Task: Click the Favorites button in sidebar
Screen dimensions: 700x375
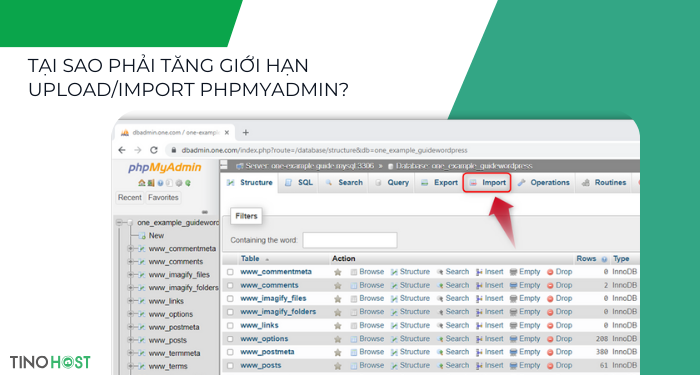Action: [x=163, y=198]
